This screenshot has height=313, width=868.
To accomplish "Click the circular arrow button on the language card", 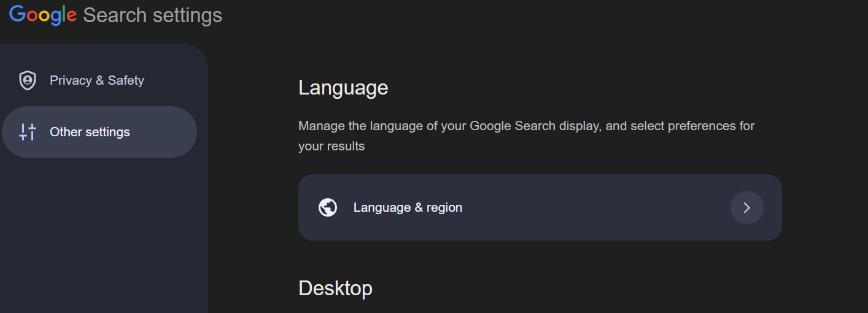I will pyautogui.click(x=747, y=207).
